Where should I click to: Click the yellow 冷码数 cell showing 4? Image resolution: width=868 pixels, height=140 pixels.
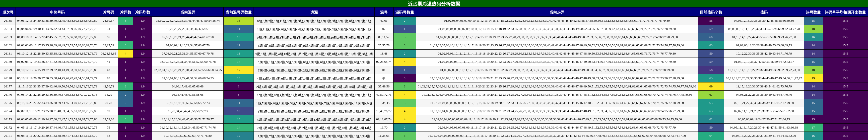pos(126,54)
